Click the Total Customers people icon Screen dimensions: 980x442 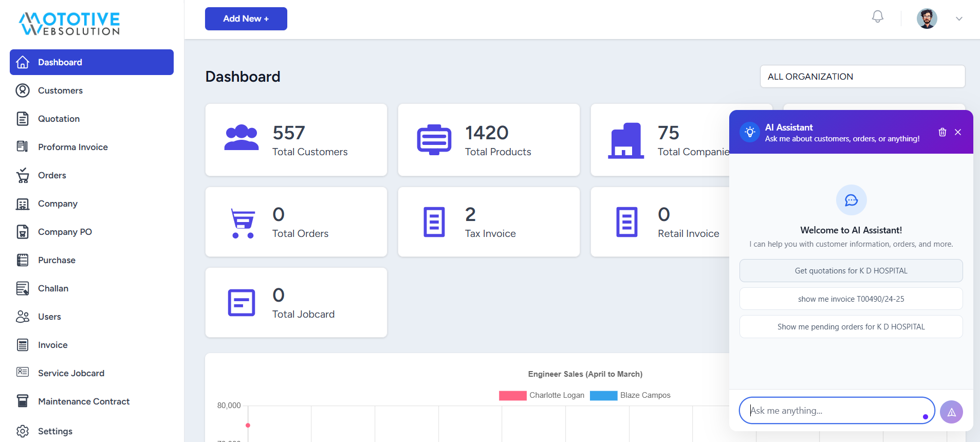[x=242, y=138]
